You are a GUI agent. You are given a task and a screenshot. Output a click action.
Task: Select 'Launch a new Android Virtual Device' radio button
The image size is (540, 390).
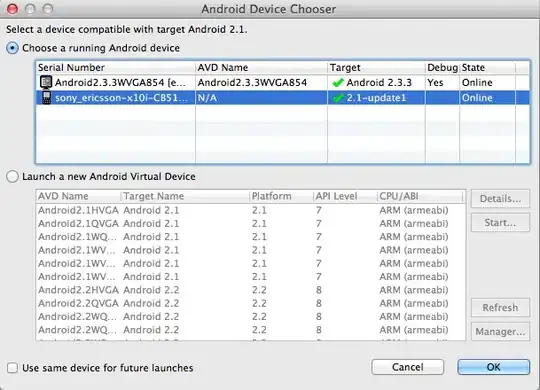point(12,176)
